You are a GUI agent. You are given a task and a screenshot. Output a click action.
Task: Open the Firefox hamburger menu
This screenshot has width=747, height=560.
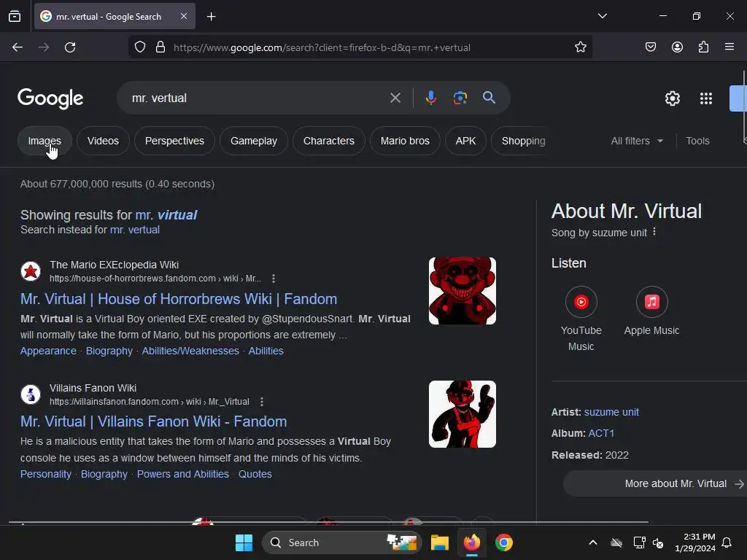[729, 47]
